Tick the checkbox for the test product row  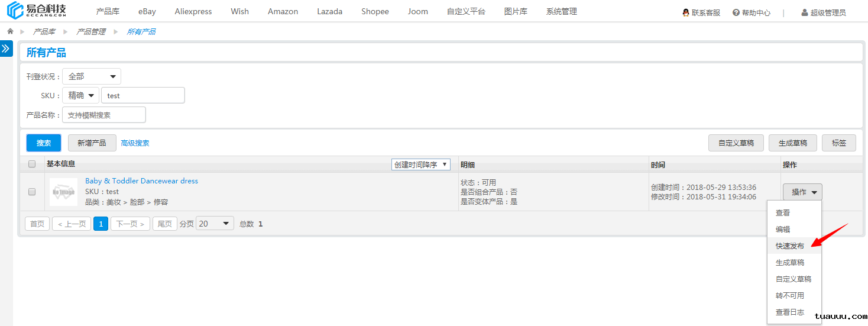pyautogui.click(x=32, y=192)
